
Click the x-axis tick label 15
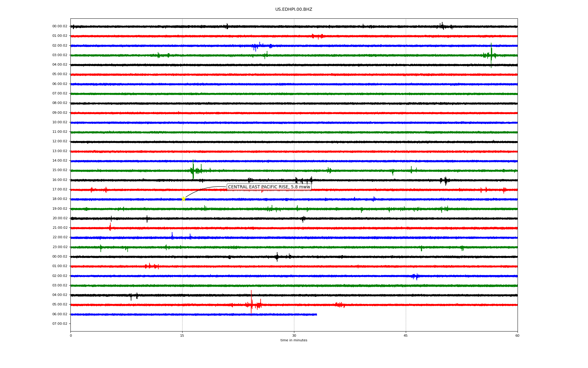tap(182, 335)
